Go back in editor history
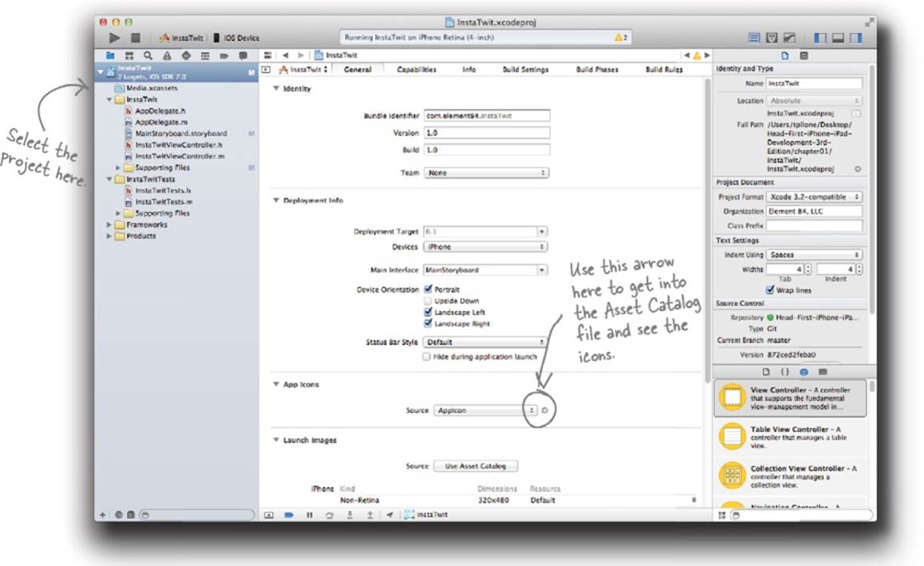Viewport: 924px width, 566px height. [285, 54]
